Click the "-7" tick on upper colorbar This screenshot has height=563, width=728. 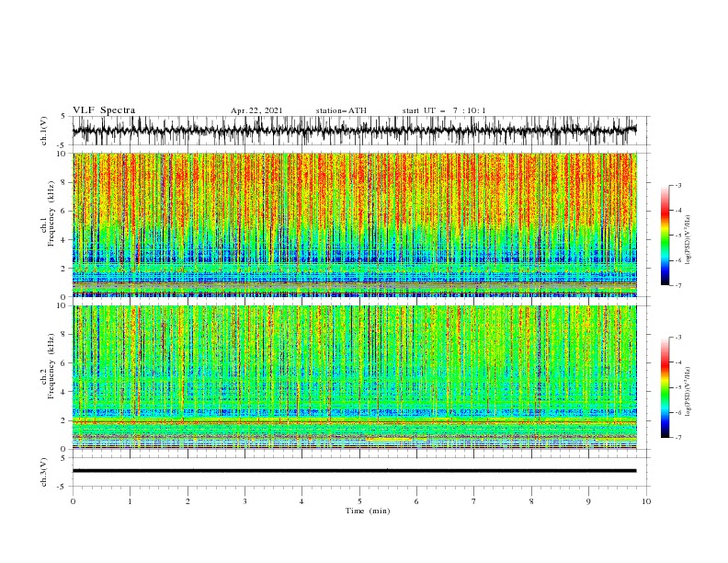point(677,285)
